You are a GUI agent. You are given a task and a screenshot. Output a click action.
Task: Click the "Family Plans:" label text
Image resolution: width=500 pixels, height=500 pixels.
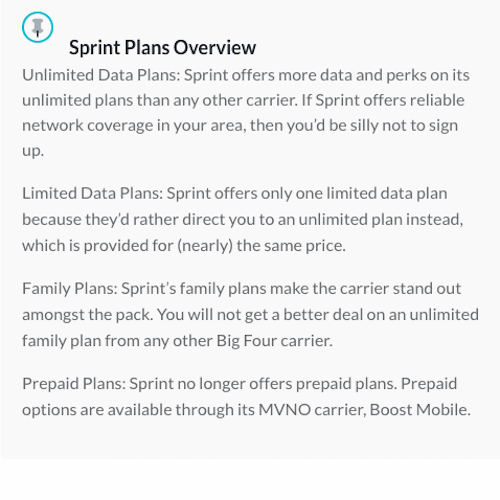point(70,289)
